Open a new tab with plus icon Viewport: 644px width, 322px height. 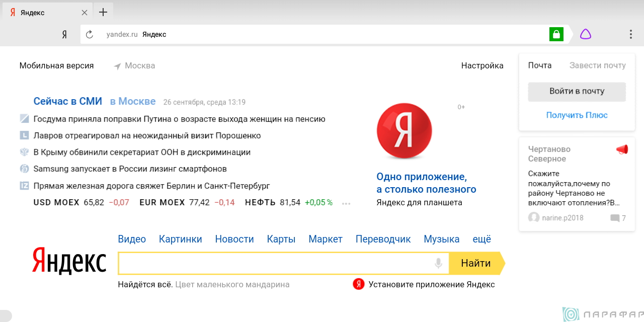pos(103,12)
